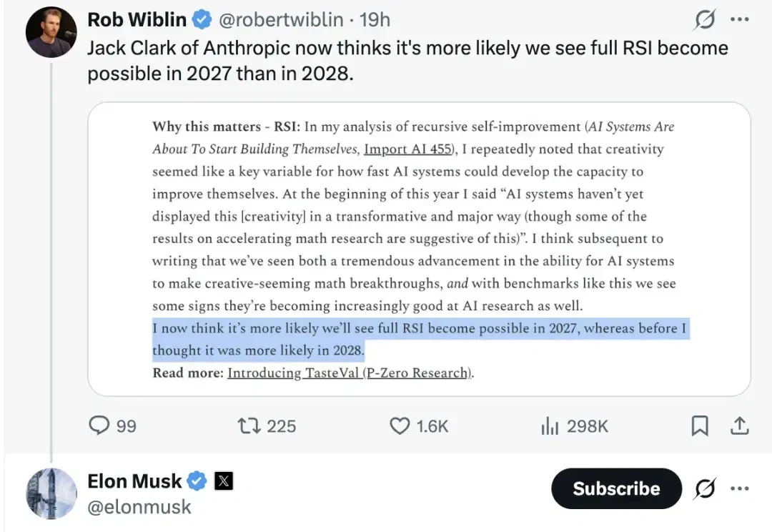Bookmark Rob Wiblin's tweet
The image size is (772, 532).
[x=700, y=425]
